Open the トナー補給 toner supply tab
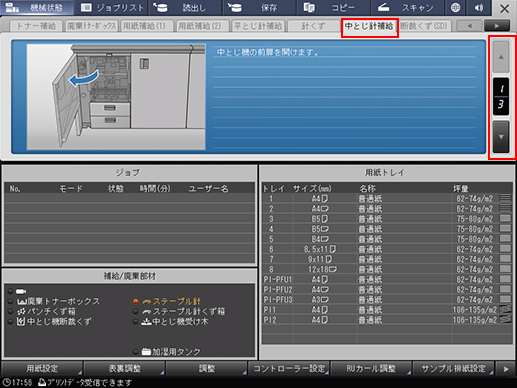Screen dimensions: 517x388 tap(36, 26)
